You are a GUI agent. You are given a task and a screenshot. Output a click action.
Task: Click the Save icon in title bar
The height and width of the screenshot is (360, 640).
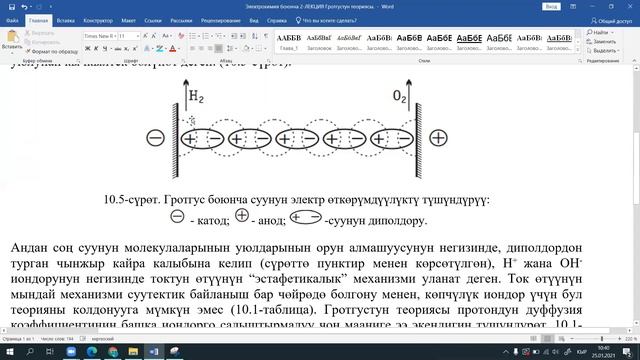click(12, 7)
